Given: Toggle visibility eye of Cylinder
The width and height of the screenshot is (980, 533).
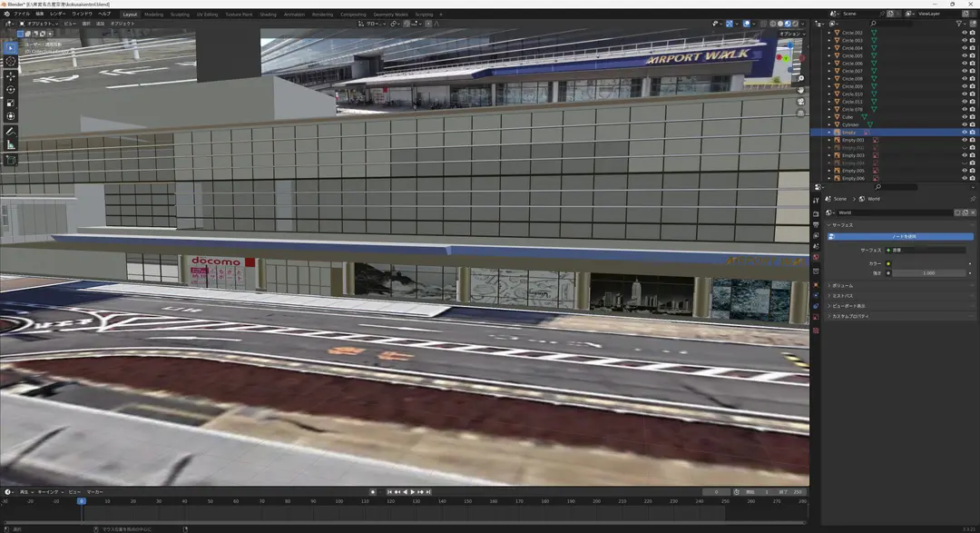Looking at the screenshot, I should coord(965,124).
